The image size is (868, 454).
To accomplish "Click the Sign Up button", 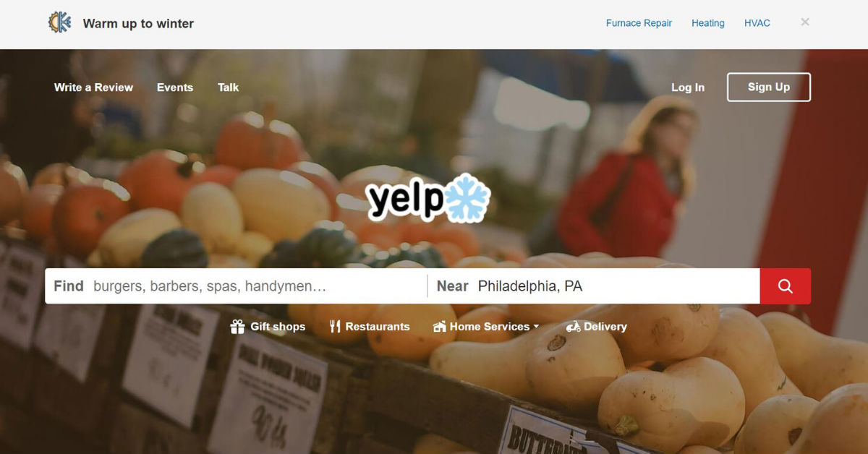I will point(769,87).
